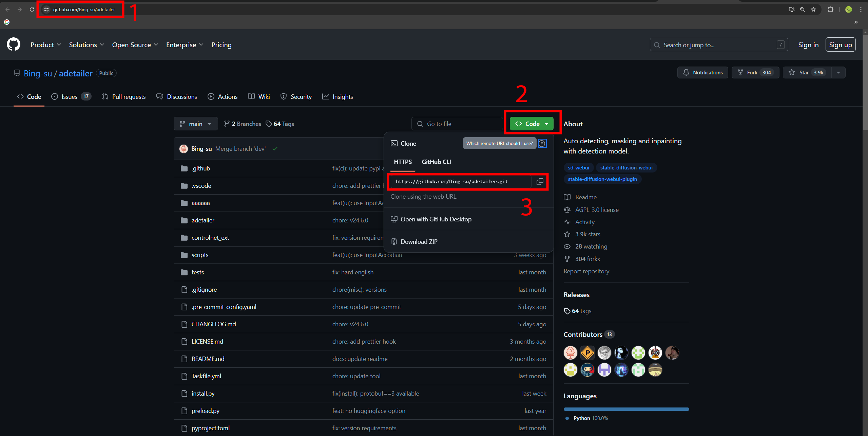Open the sd-webui topic link
Screen dimensions: 868x436
578,168
